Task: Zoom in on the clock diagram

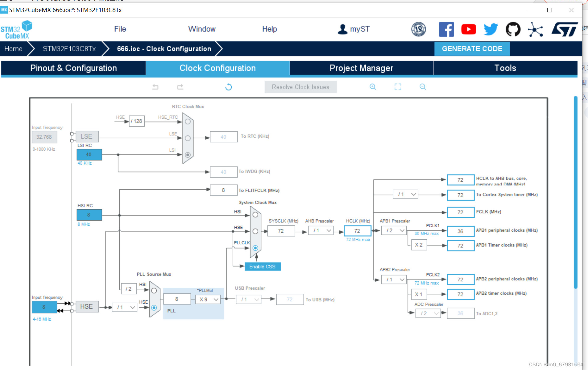Action: tap(373, 87)
